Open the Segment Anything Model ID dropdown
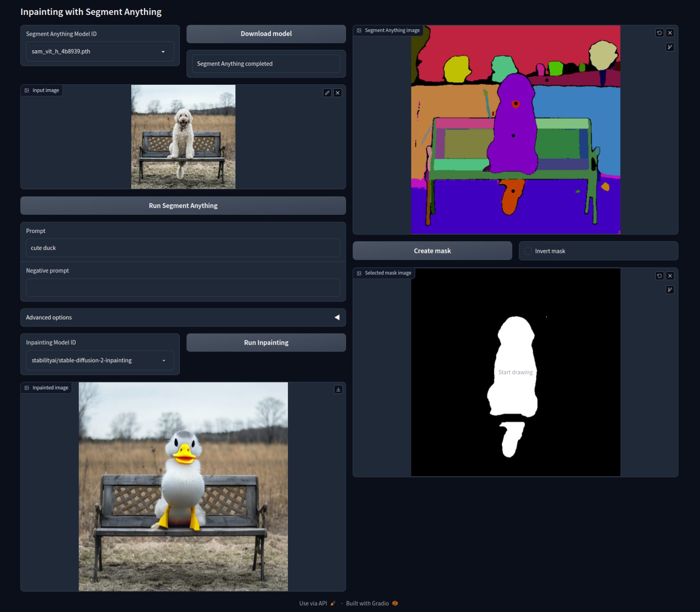This screenshot has height=612, width=700. point(100,52)
